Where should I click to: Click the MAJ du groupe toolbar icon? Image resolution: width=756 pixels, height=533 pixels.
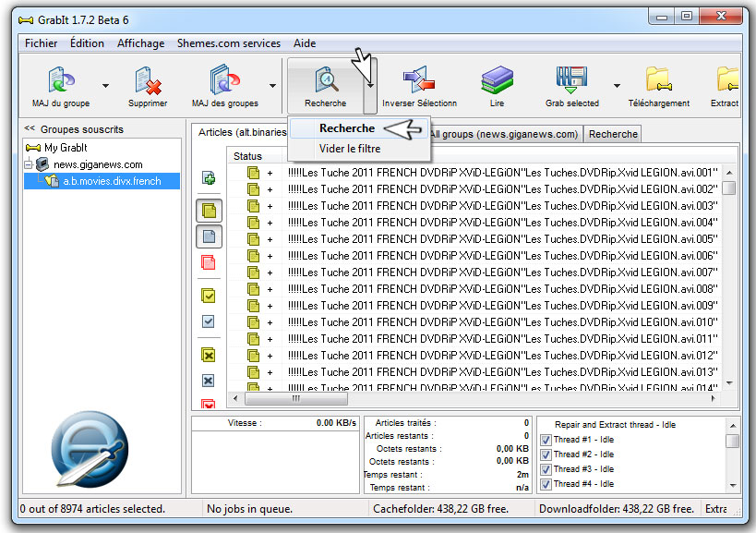click(x=61, y=80)
